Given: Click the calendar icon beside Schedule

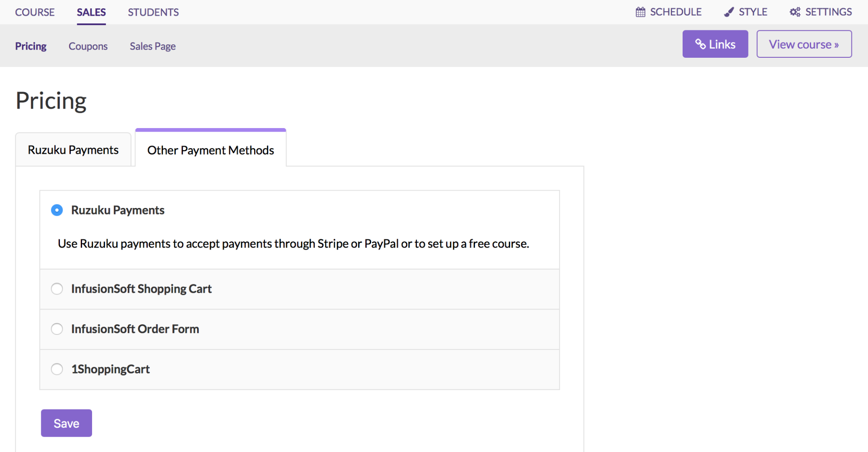Looking at the screenshot, I should [640, 12].
